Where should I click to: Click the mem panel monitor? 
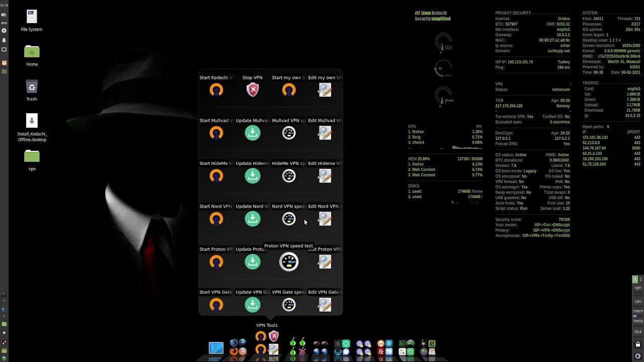pos(638,311)
